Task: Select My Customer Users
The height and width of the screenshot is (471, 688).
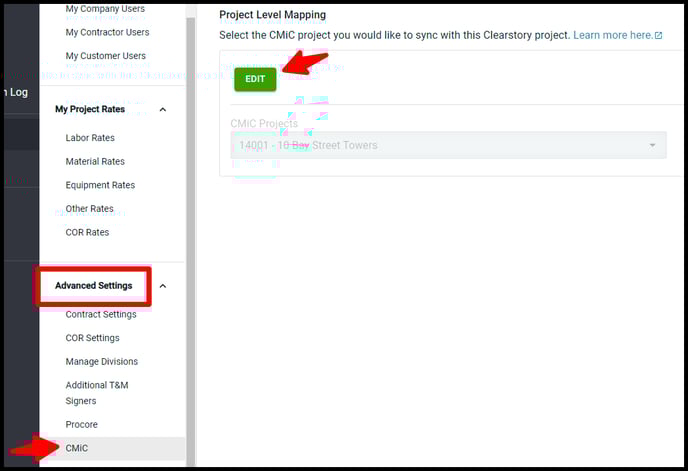Action: pyautogui.click(x=105, y=56)
